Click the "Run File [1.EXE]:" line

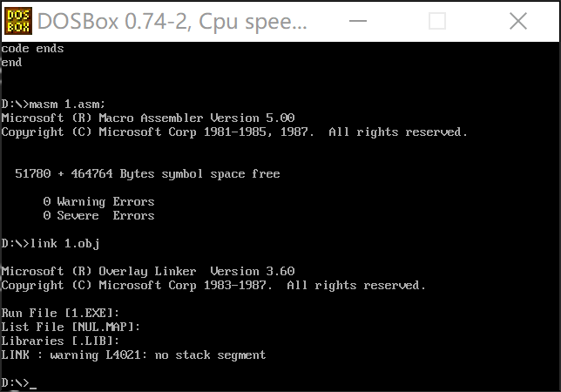click(60, 314)
